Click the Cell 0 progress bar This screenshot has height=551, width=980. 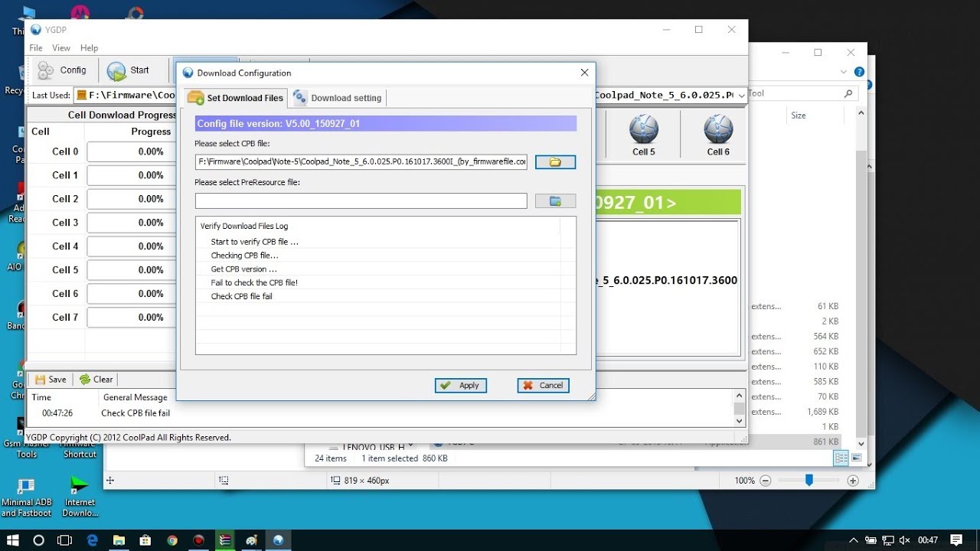pyautogui.click(x=132, y=152)
